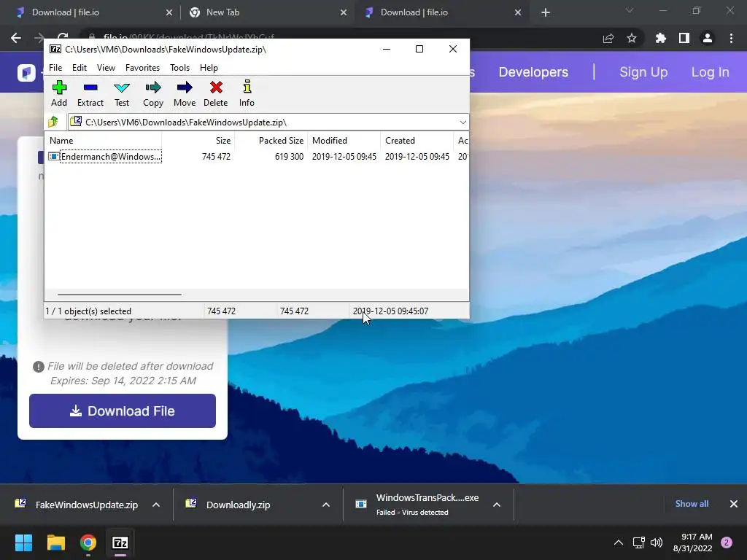This screenshot has height=560, width=747.
Task: Close the Chrome downloads bar
Action: pos(734,504)
